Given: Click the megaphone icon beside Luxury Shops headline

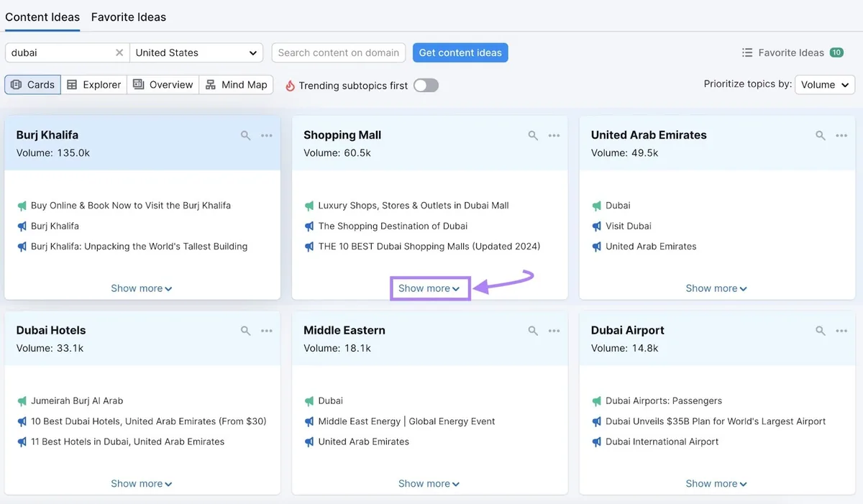Looking at the screenshot, I should [309, 206].
